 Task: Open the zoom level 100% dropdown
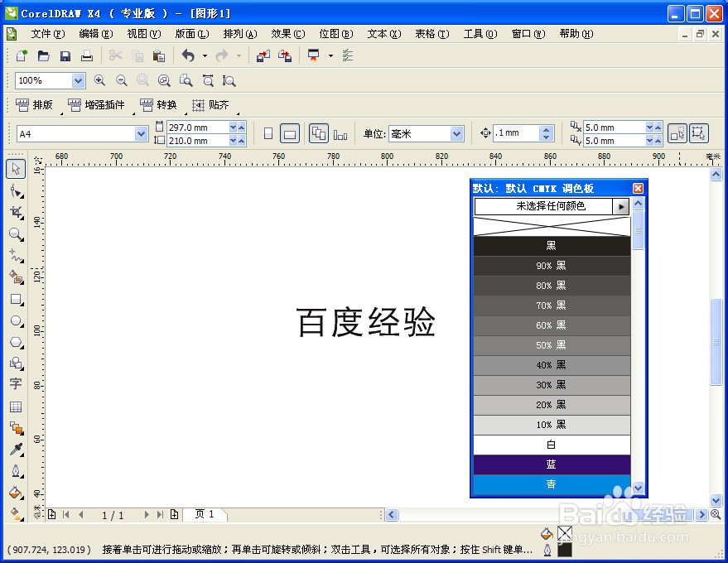pos(79,81)
